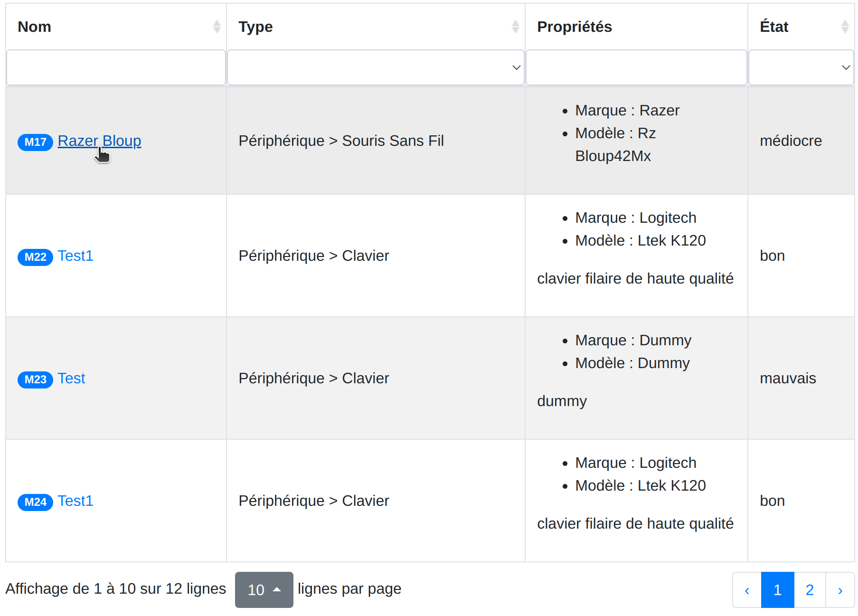Go to next page arrow
The image size is (858, 616).
(840, 590)
